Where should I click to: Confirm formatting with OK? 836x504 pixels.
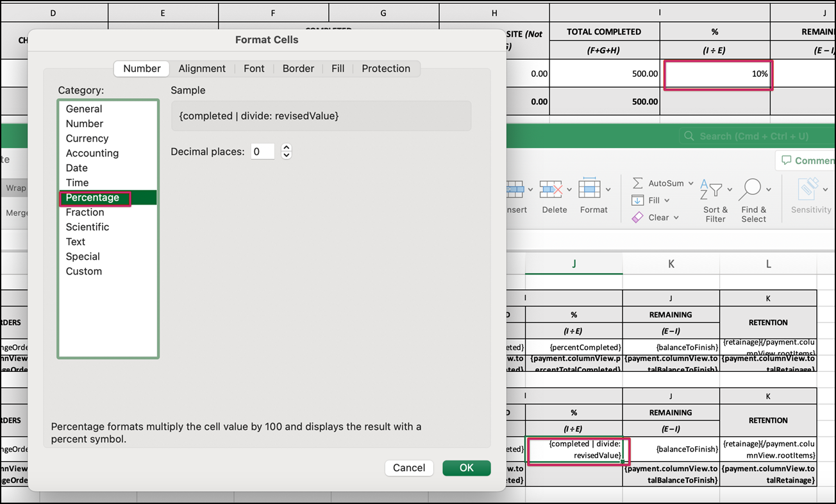(x=466, y=468)
